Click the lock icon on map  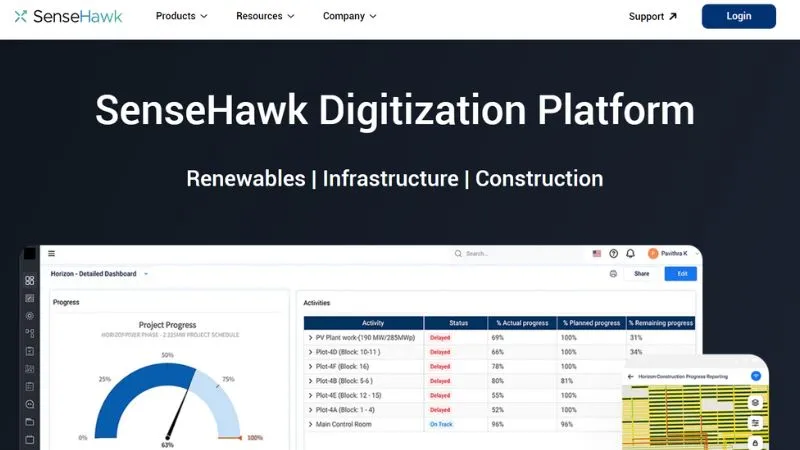[755, 442]
